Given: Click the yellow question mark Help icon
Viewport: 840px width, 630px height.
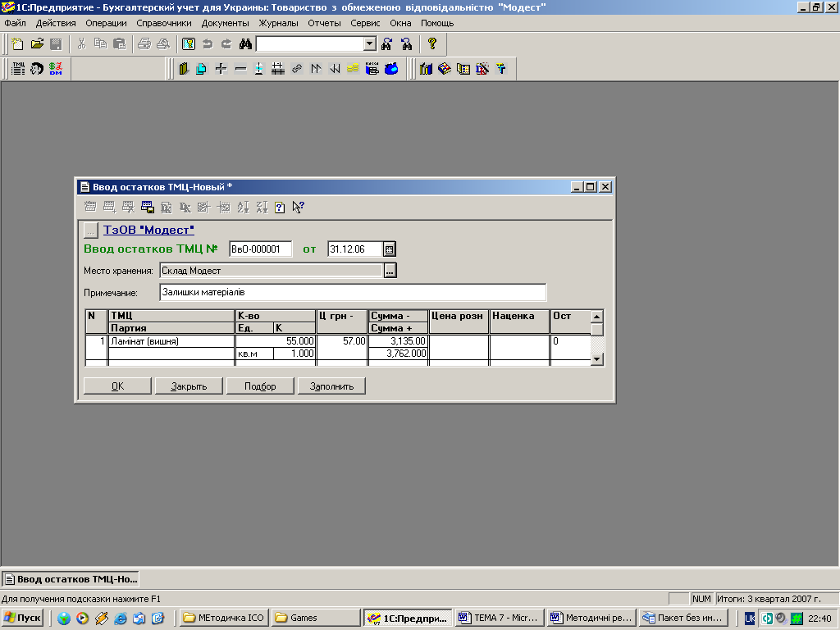Looking at the screenshot, I should pos(432,44).
